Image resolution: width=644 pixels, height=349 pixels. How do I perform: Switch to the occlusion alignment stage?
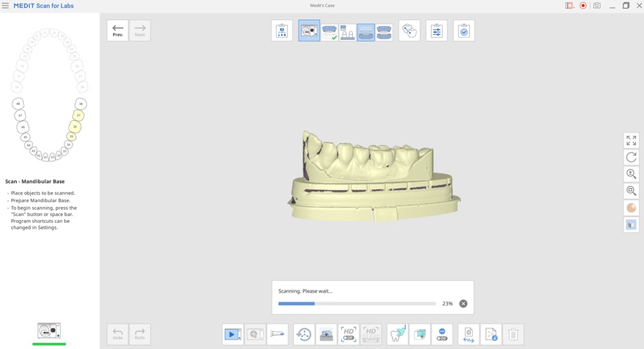(x=410, y=30)
